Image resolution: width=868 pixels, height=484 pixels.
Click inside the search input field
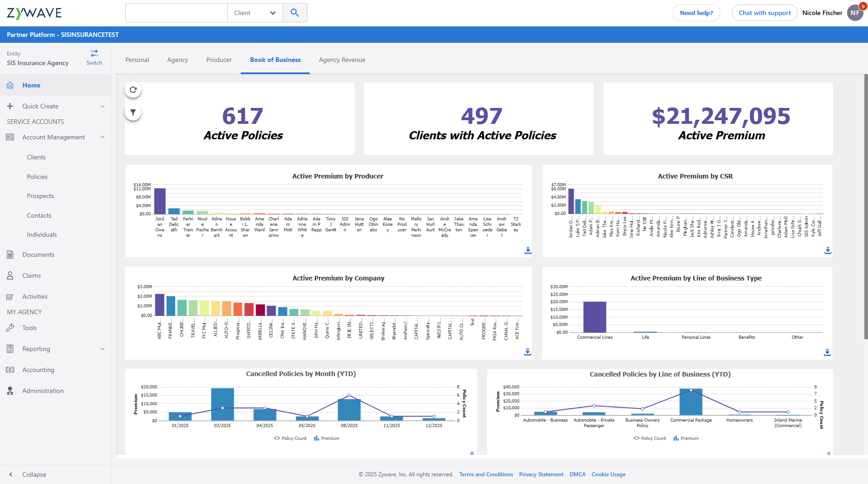[x=176, y=13]
